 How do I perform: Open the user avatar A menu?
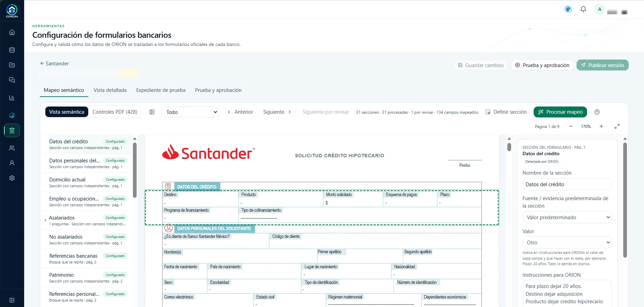[600, 9]
